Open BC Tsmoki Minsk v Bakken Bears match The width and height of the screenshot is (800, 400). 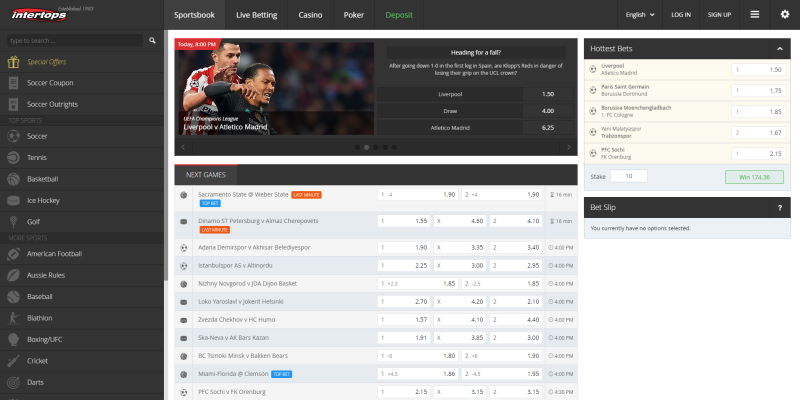point(243,356)
